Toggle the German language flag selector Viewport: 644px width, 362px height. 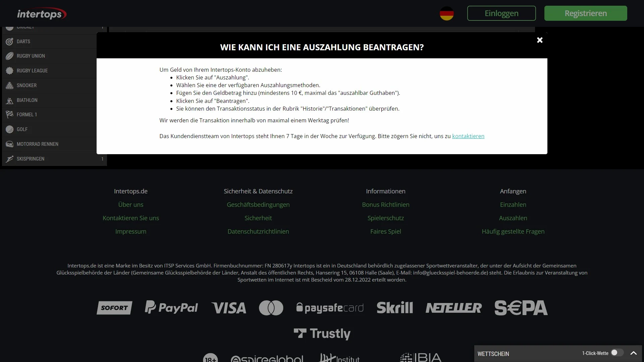pos(447,13)
